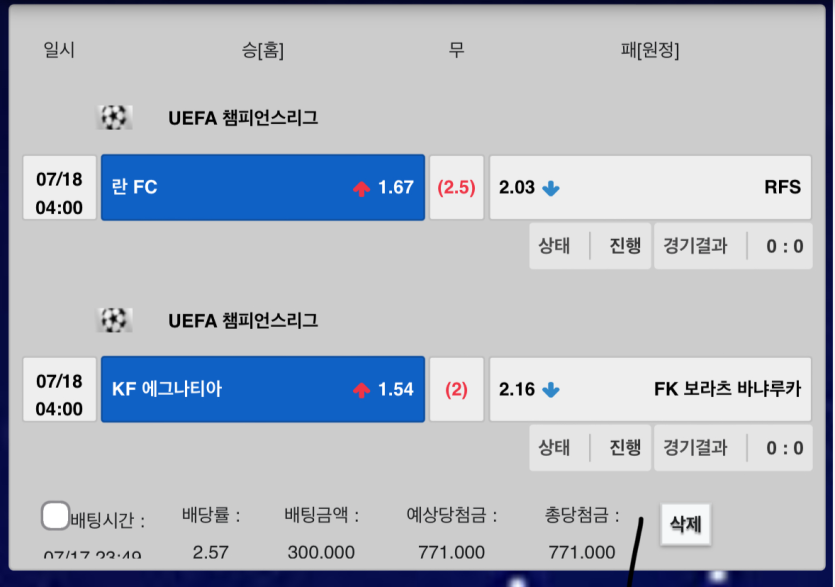The width and height of the screenshot is (835, 587).
Task: Click red up arrow beside 1.67 odds
Action: pyautogui.click(x=361, y=188)
